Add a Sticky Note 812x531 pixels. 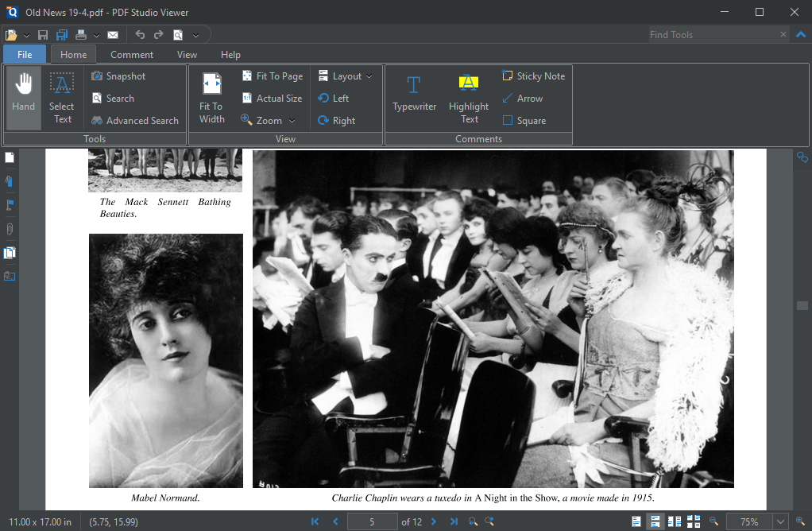(x=533, y=76)
